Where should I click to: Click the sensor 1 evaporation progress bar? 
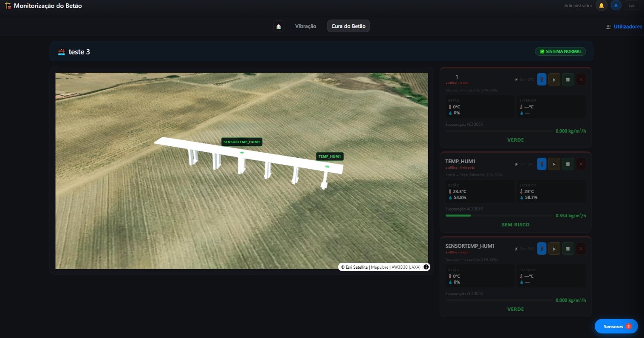pos(498,131)
